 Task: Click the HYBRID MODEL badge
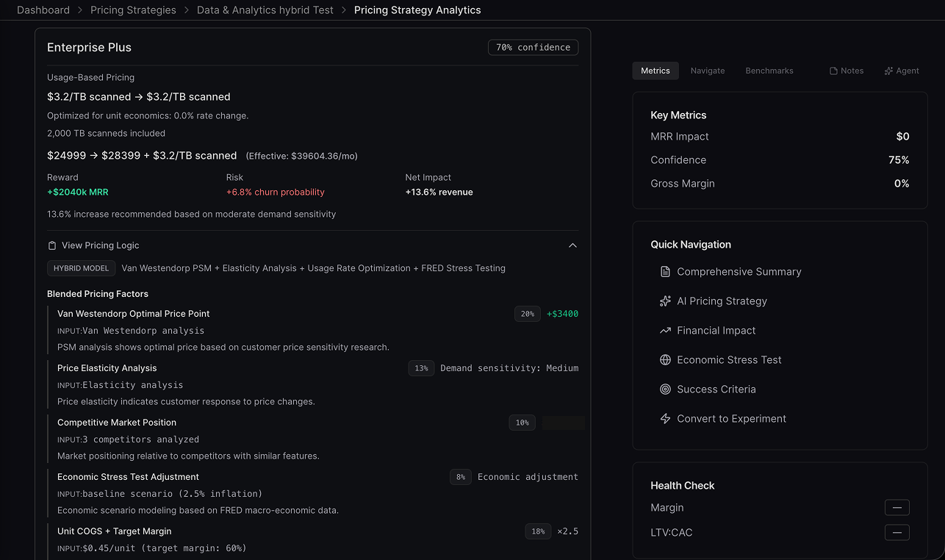coord(81,268)
